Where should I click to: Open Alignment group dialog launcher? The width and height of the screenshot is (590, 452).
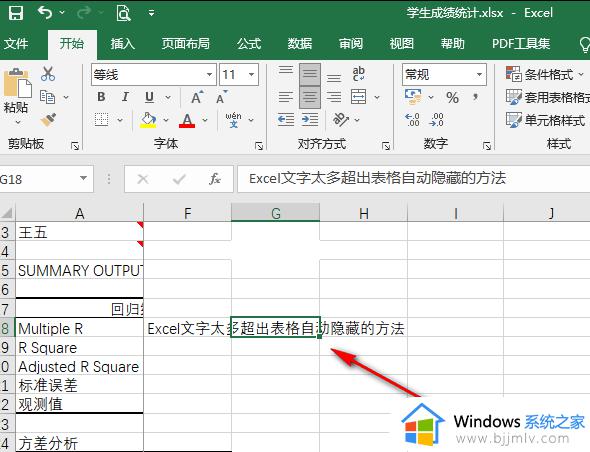pyautogui.click(x=386, y=146)
